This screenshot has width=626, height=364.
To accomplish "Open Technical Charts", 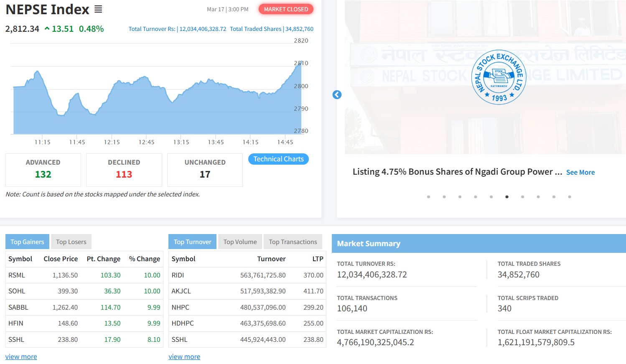I will (x=278, y=159).
